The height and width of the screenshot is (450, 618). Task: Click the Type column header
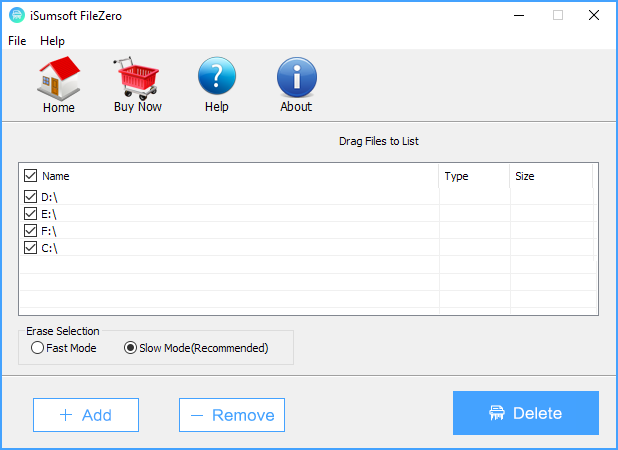(x=474, y=176)
